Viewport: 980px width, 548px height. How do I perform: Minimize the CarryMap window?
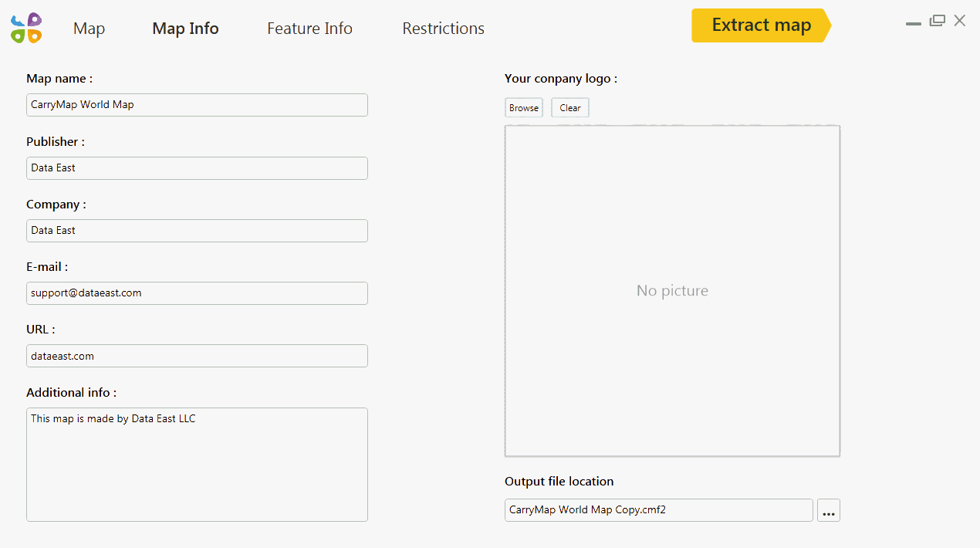914,24
